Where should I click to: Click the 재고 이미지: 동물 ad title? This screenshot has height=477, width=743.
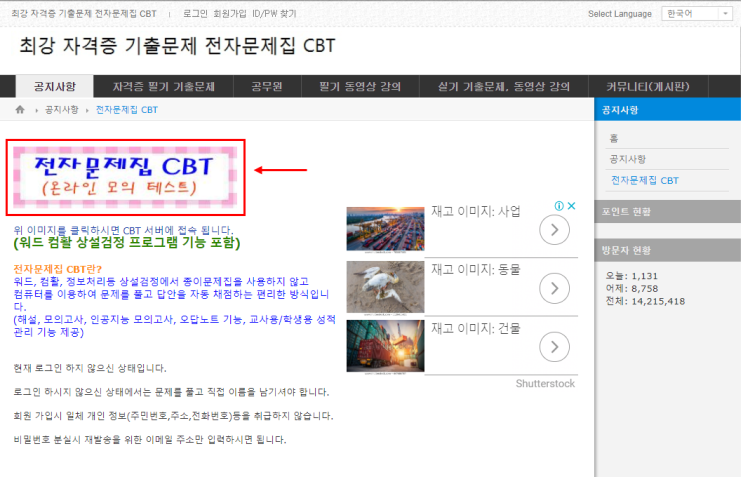[476, 270]
